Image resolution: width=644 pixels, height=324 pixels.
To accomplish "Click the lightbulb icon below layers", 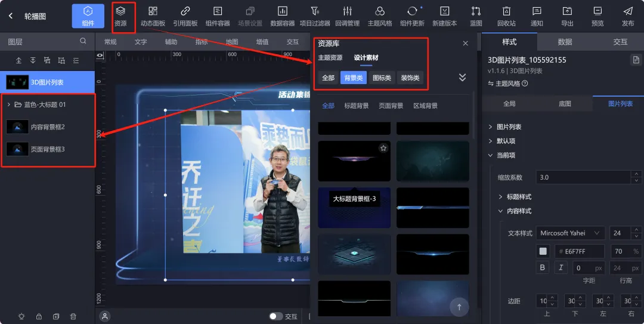I will tap(21, 316).
